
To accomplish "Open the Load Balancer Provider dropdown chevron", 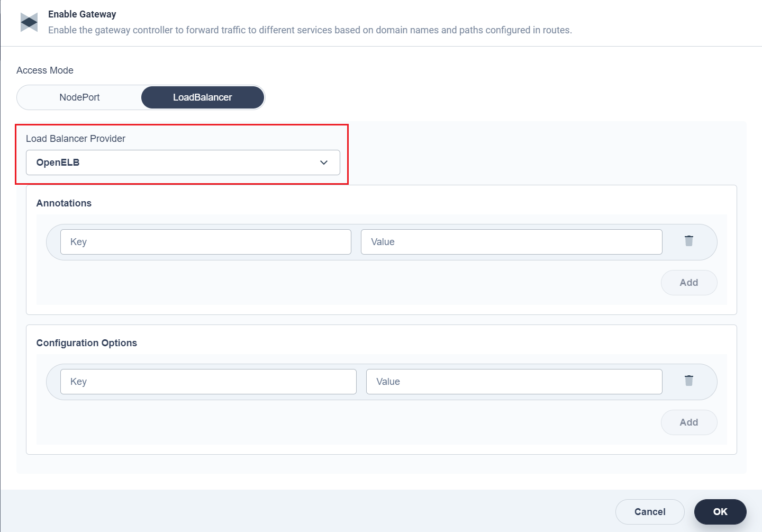I will (x=323, y=163).
